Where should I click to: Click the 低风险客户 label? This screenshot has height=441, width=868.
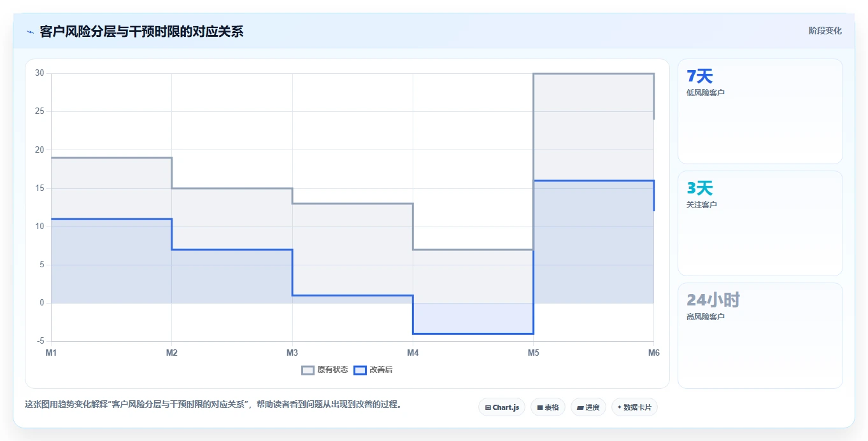[x=706, y=93]
